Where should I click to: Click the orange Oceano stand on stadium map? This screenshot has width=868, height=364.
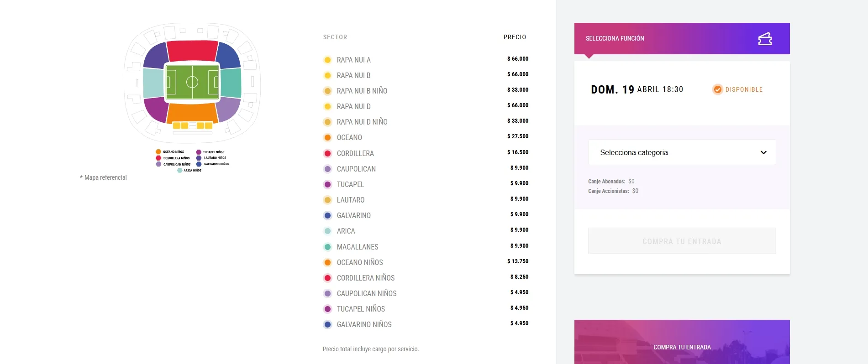pos(192,114)
